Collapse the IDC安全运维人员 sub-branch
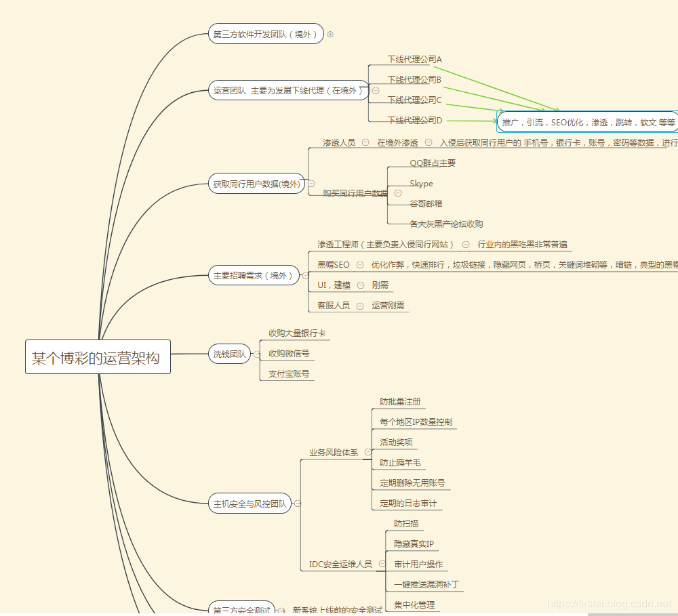This screenshot has width=678, height=616. coord(382,564)
